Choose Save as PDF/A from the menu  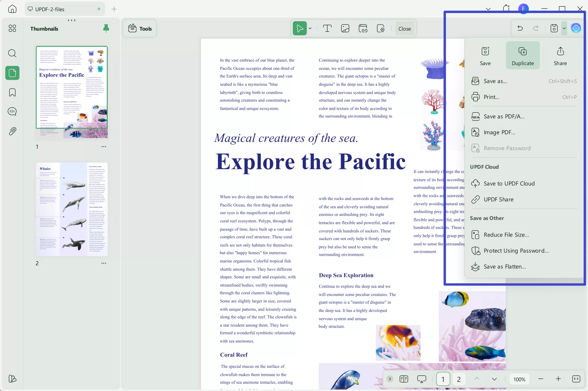[x=504, y=116]
